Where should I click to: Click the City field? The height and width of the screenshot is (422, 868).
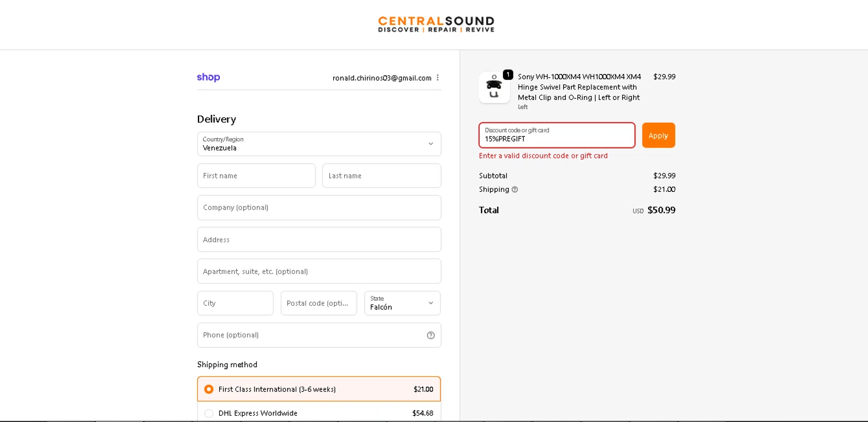(235, 303)
